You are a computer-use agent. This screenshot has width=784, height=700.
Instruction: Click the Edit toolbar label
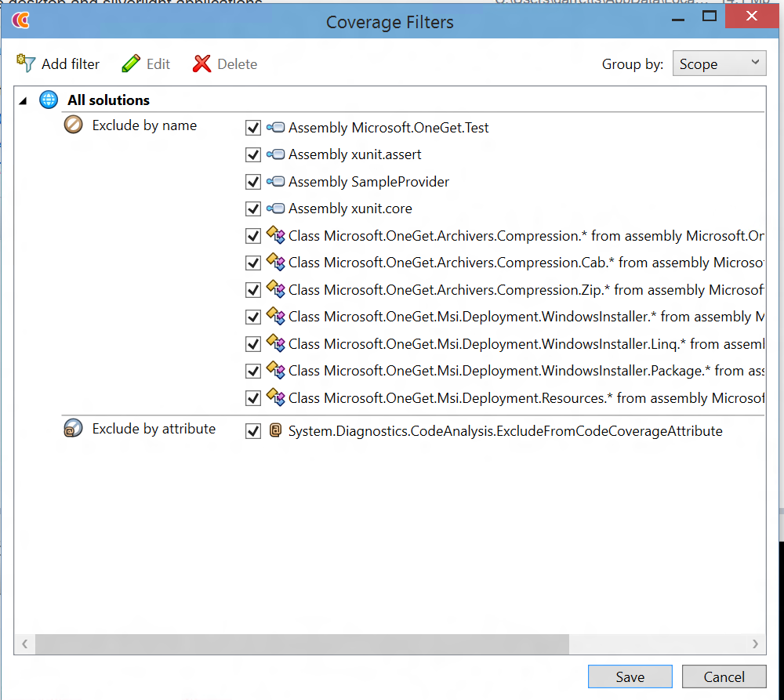[158, 64]
